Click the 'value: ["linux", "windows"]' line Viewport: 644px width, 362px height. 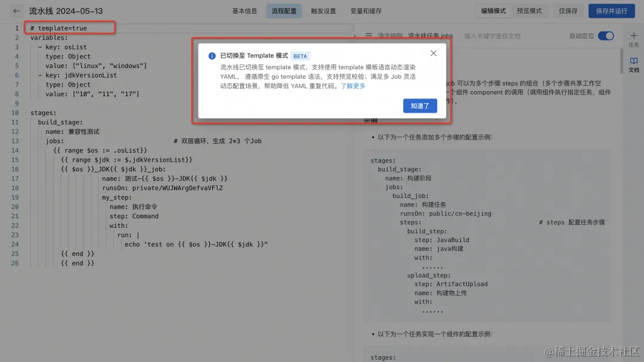point(96,66)
